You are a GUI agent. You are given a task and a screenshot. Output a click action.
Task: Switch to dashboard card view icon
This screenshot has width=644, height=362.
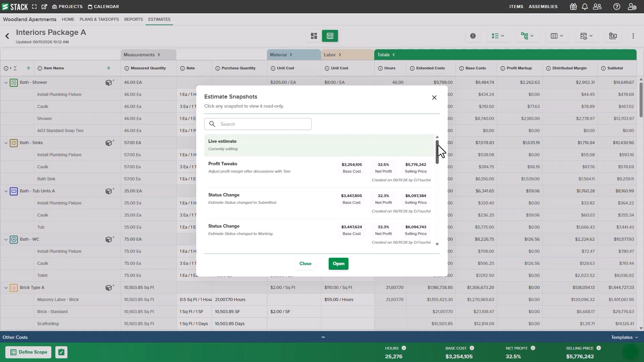coord(314,36)
